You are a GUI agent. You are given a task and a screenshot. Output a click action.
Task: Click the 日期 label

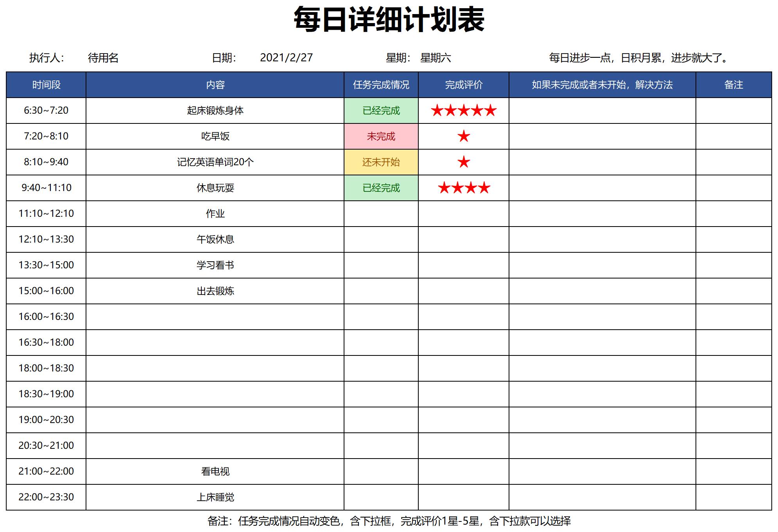(224, 58)
